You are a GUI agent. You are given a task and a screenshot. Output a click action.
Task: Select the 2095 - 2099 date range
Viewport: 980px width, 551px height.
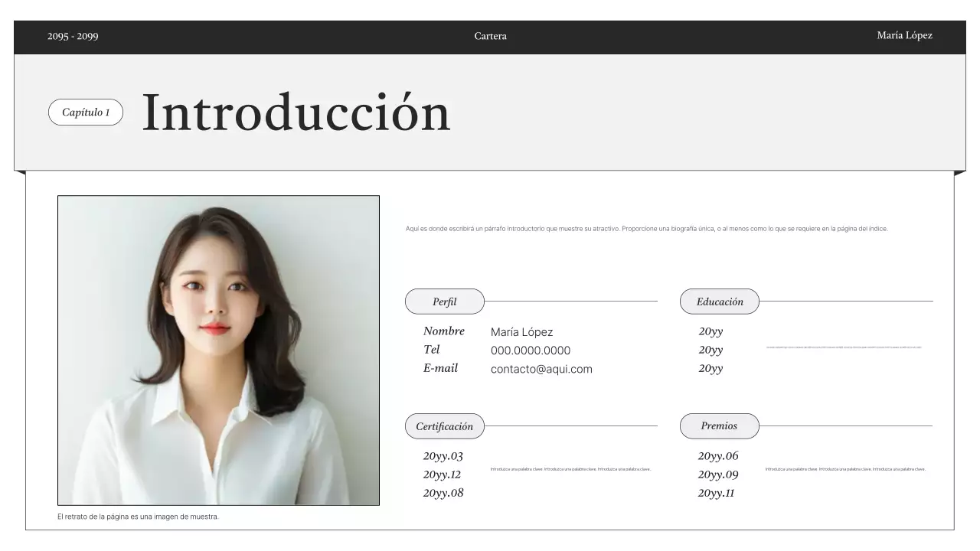72,36
